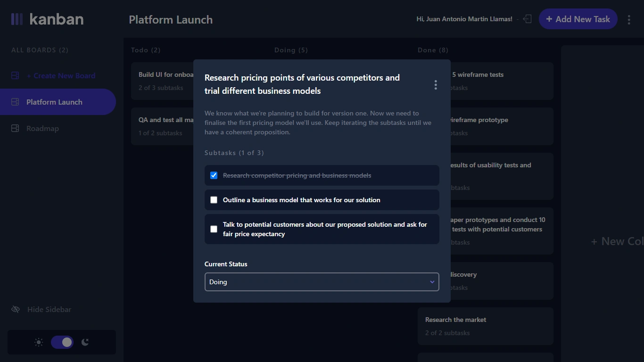Click the board icon beside Roadmap
The height and width of the screenshot is (362, 644).
(15, 128)
